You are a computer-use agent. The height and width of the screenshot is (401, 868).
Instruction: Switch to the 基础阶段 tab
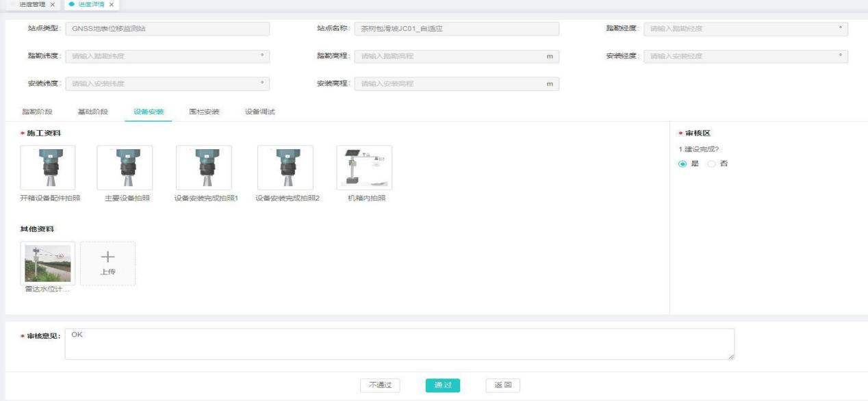(x=92, y=112)
